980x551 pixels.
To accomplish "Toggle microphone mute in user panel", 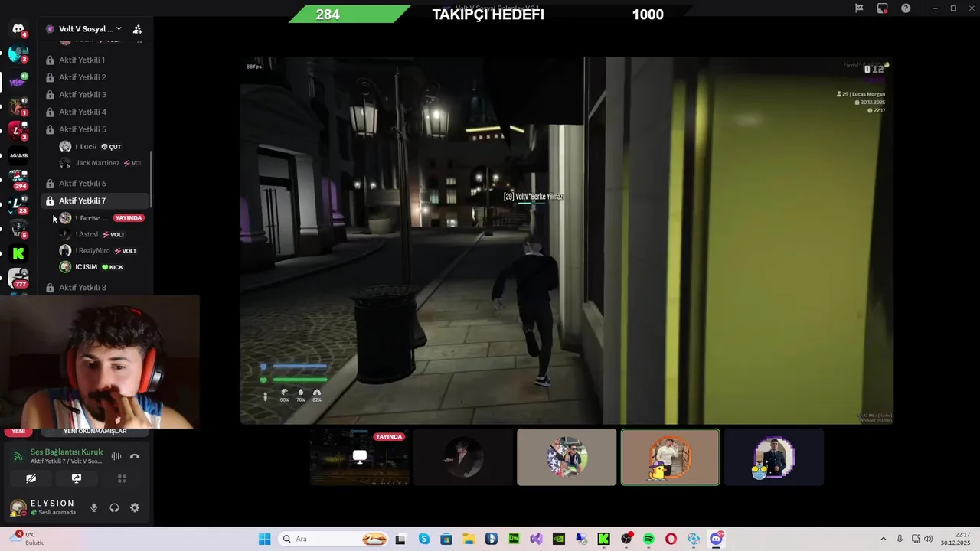I will 94,507.
